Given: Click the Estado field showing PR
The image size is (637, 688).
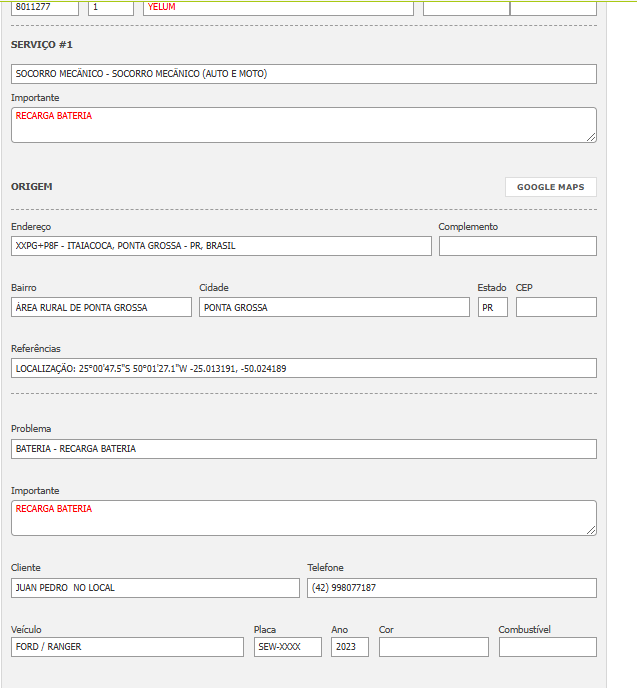Looking at the screenshot, I should (x=492, y=307).
